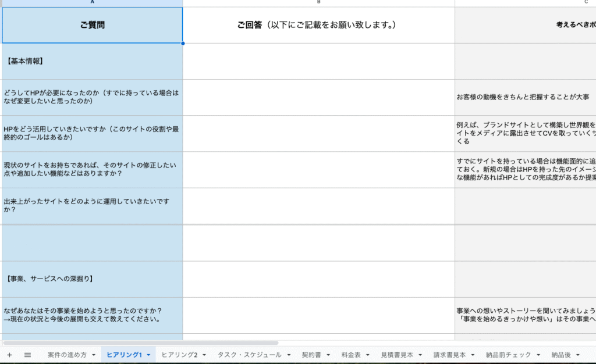Screen dimensions: 596x364
Task: Expand the 納品前チェック tab dropdown arrow
Action: pos(538,355)
